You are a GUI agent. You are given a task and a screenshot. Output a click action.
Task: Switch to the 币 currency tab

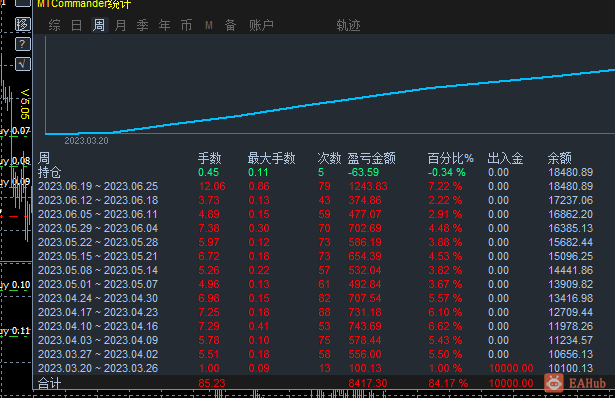[x=186, y=25]
